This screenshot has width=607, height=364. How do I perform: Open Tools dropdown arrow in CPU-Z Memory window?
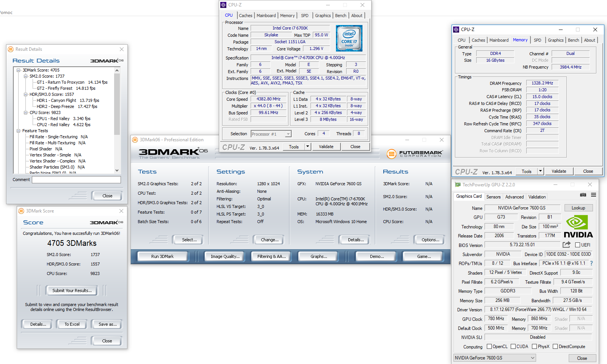(x=540, y=171)
